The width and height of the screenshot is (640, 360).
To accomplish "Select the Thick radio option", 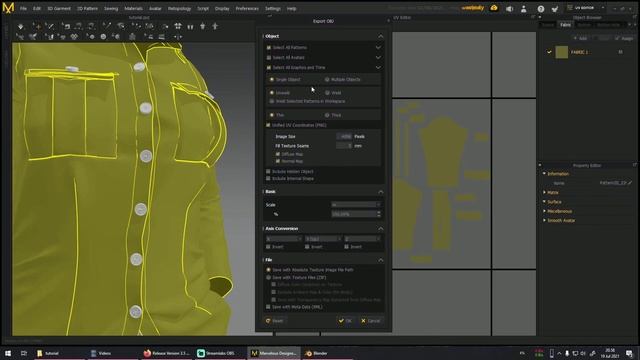I will click(x=327, y=115).
